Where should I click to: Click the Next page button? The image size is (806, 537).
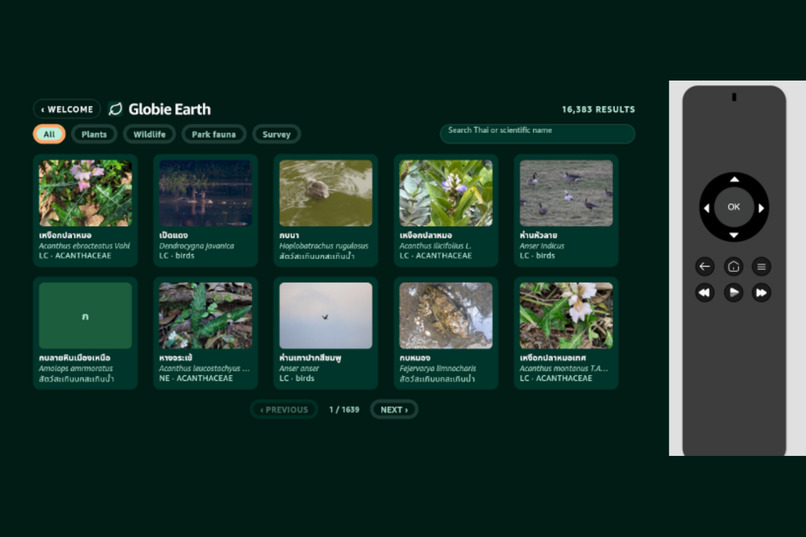click(394, 410)
